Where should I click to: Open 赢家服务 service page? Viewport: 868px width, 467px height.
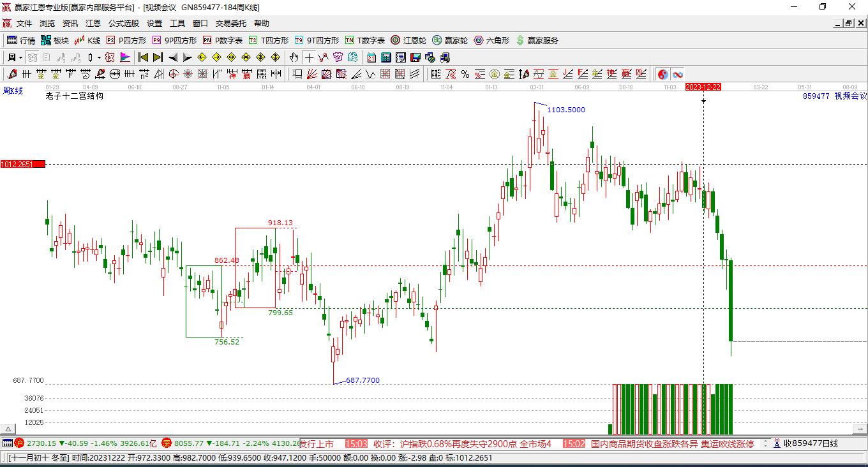tap(537, 40)
